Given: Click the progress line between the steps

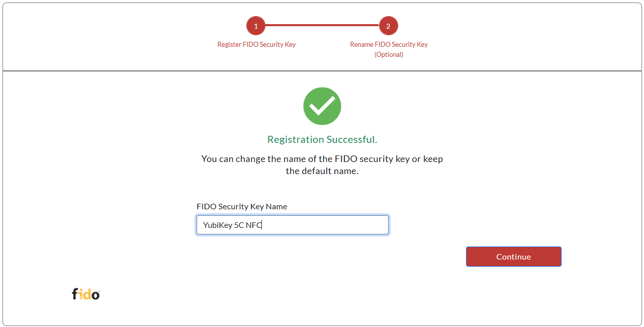Looking at the screenshot, I should point(322,25).
